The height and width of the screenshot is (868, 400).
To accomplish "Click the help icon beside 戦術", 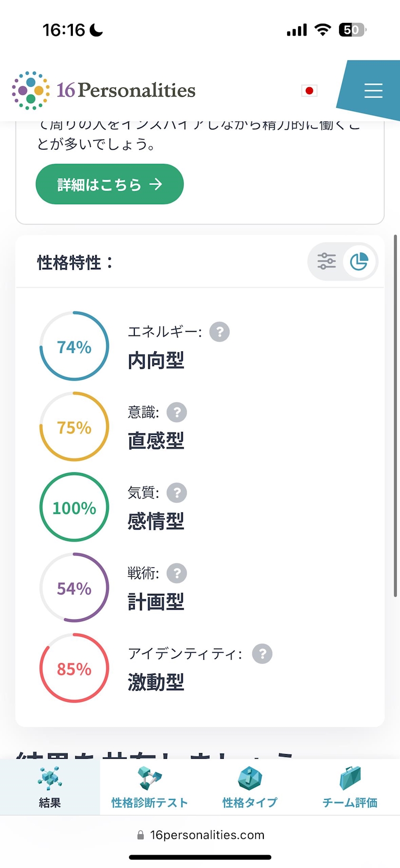I will click(x=177, y=573).
